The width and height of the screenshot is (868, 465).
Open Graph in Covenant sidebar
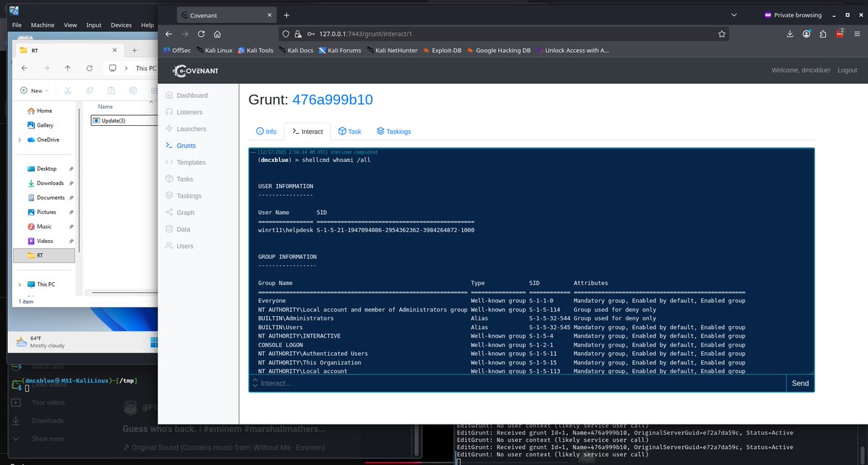[x=180, y=213]
